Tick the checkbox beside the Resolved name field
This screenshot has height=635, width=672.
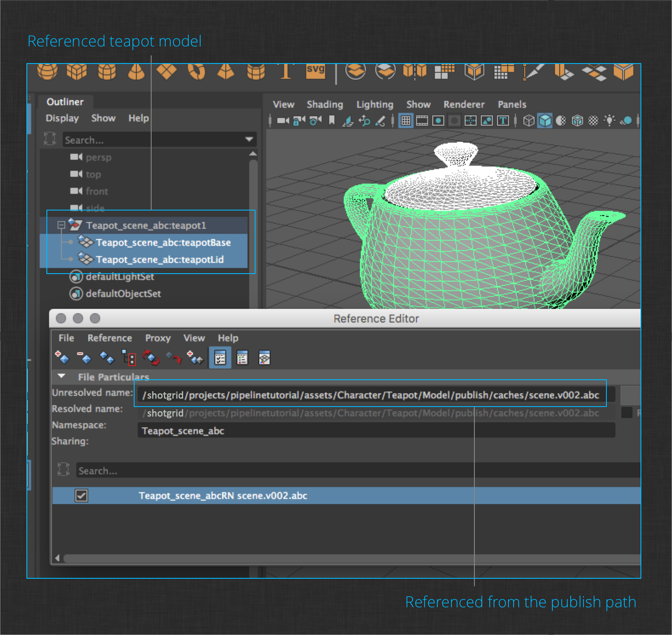pos(627,413)
